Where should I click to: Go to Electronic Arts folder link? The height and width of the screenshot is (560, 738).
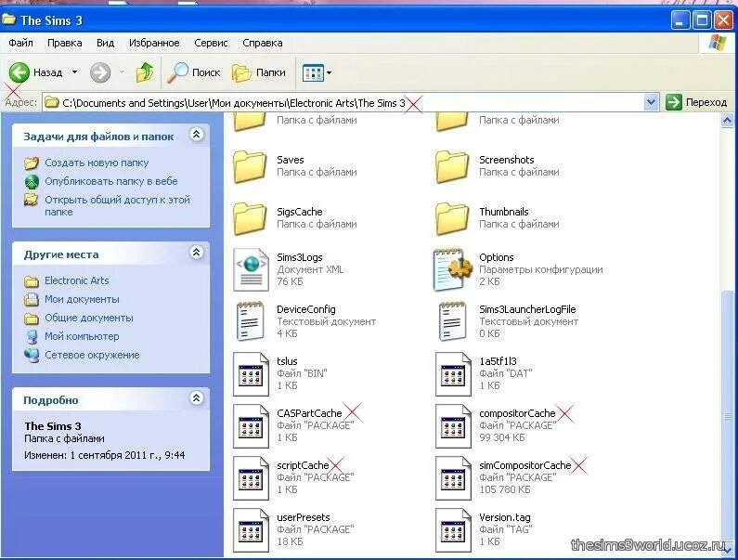tap(77, 280)
